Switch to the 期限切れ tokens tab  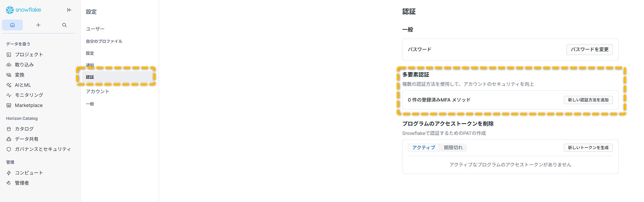pyautogui.click(x=453, y=148)
